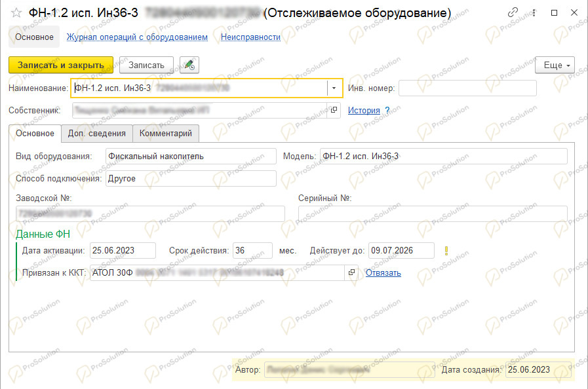Switch to the Доп. сведения tab
This screenshot has height=389, width=588.
[x=97, y=134]
